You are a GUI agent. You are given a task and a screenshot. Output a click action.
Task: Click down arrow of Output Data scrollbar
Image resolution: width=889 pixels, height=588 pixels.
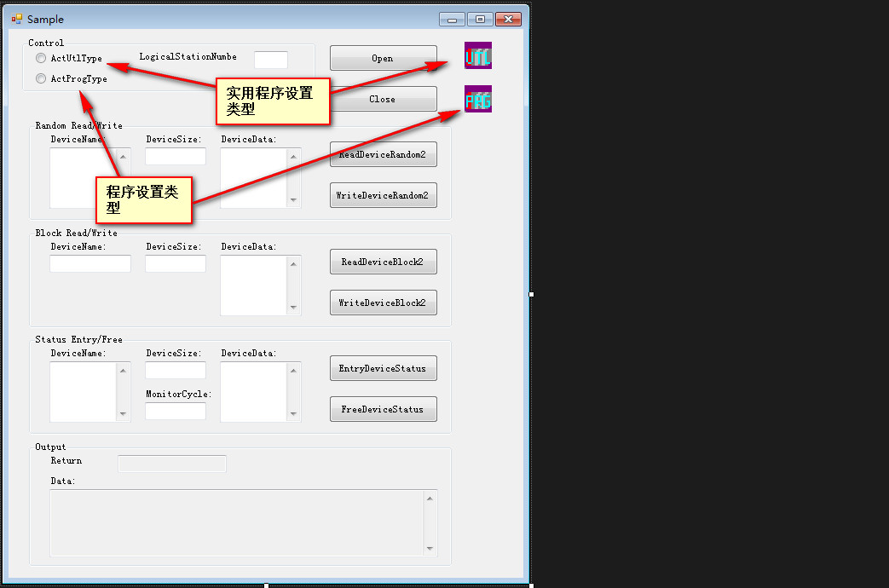pos(430,549)
